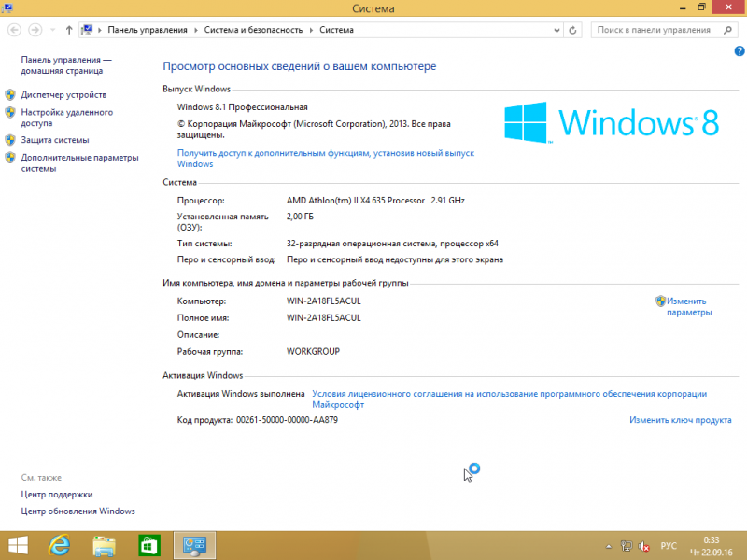747x560 pixels.
Task: Select the text Windows 8.1 Профессиональная
Action: pos(242,107)
